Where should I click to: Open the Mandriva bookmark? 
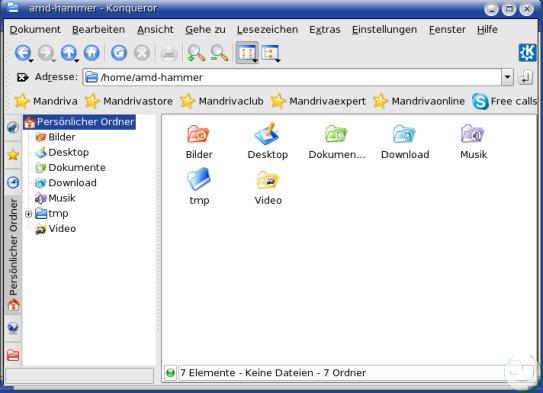pos(46,101)
